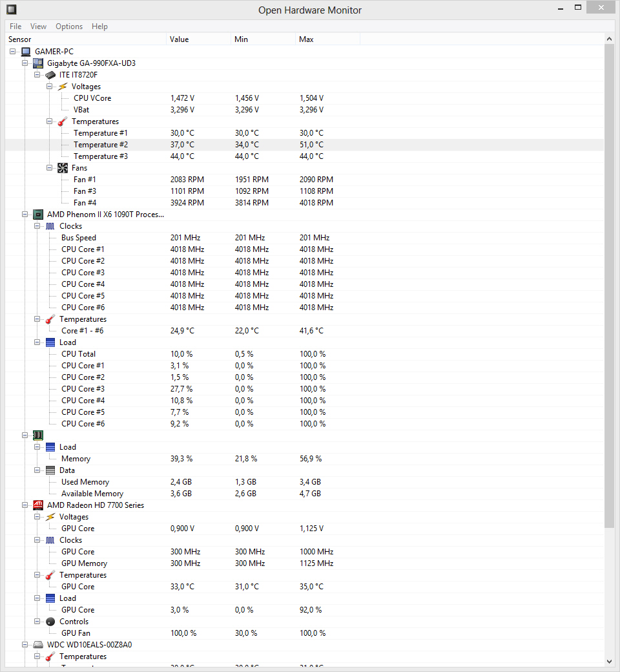Screen dimensions: 620x672
Task: Select the Temperature #2 row
Action: pyautogui.click(x=305, y=145)
